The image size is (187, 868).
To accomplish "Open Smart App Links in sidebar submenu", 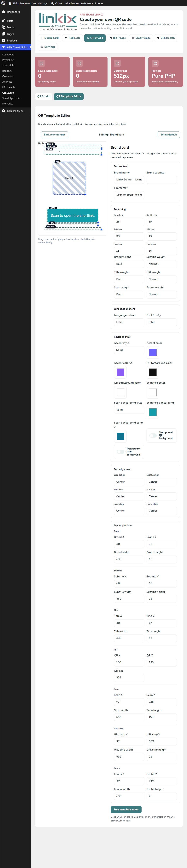I will pos(11,98).
